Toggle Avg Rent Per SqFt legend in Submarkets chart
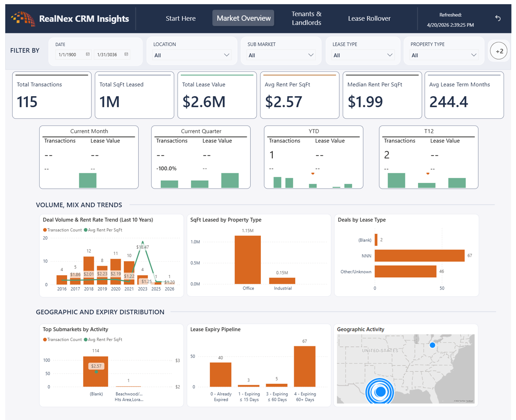This screenshot has height=420, width=516. pyautogui.click(x=103, y=340)
